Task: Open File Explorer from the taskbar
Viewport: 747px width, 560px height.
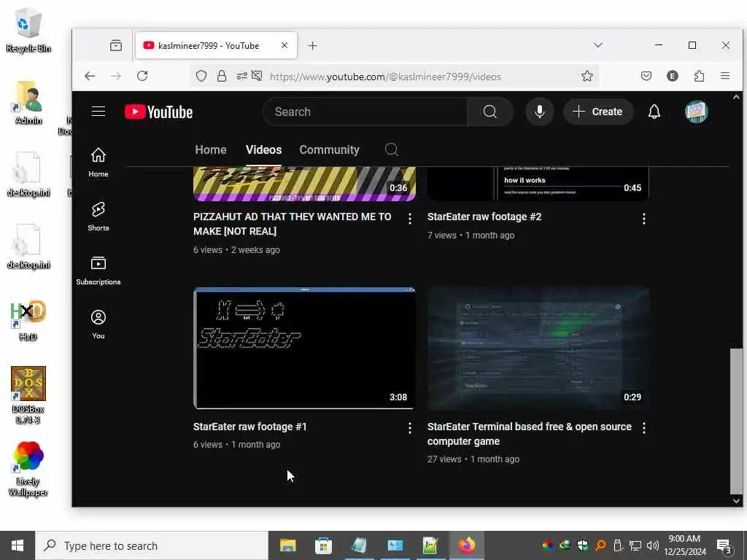Action: (x=287, y=545)
